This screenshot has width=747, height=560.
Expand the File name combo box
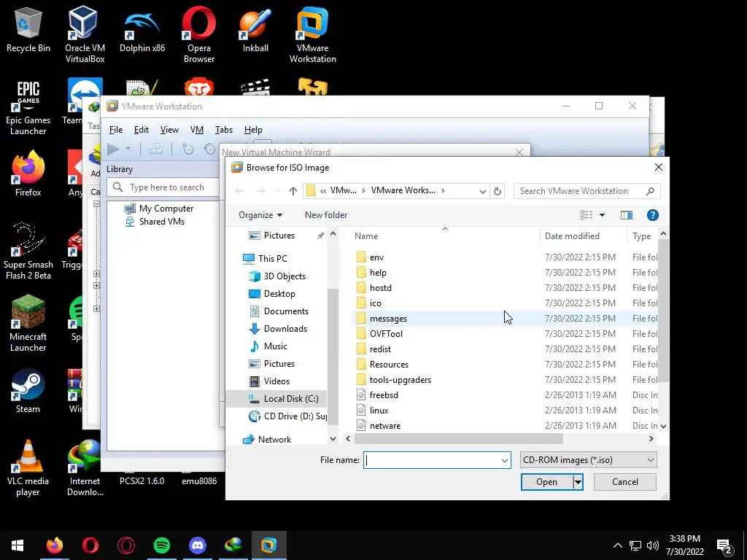[x=504, y=461]
